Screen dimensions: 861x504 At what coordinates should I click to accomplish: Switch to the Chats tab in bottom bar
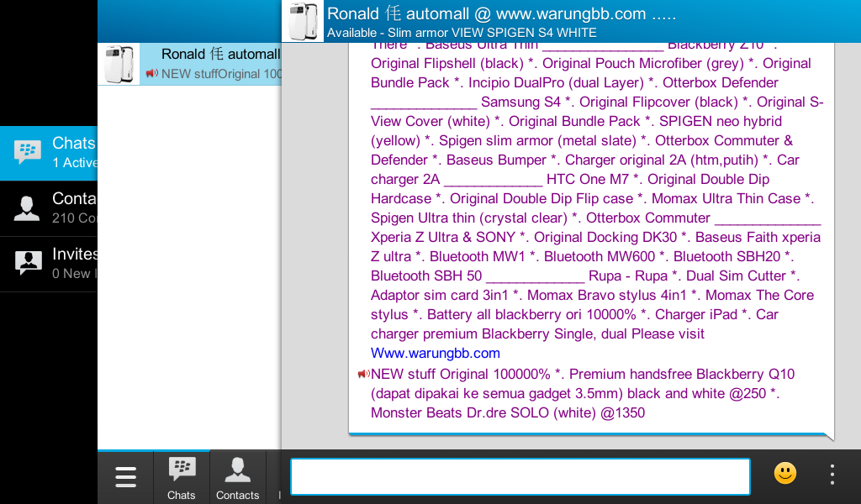182,477
